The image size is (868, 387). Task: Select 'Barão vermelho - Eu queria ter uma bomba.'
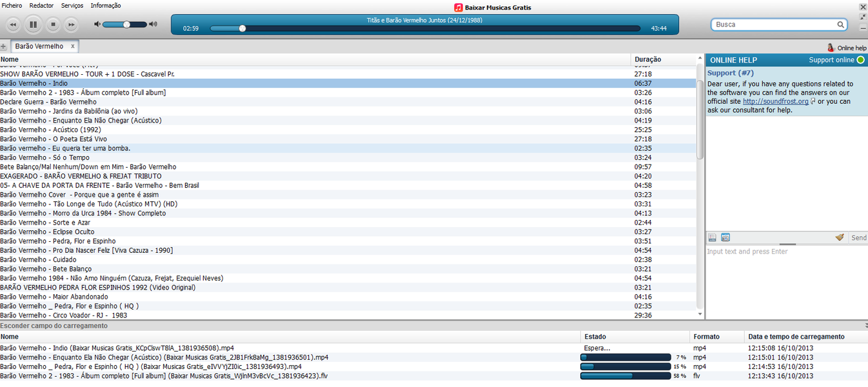348,148
